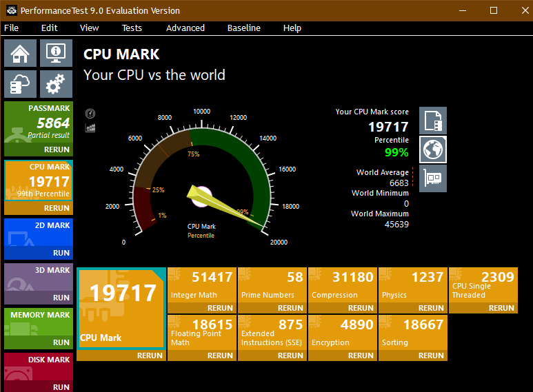Select the large CPU Mark 19717 tile
533x392 pixels.
pos(121,309)
